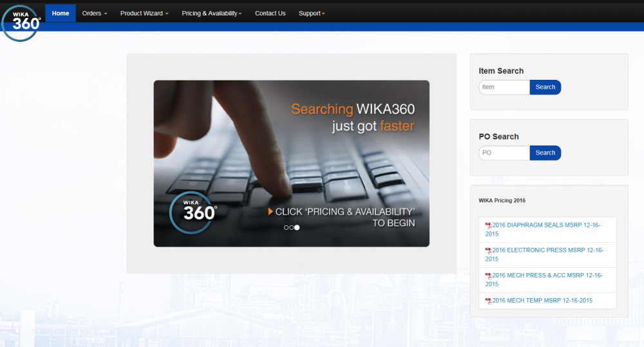Click Search button under PO Search
644x347 pixels.
pyautogui.click(x=545, y=153)
